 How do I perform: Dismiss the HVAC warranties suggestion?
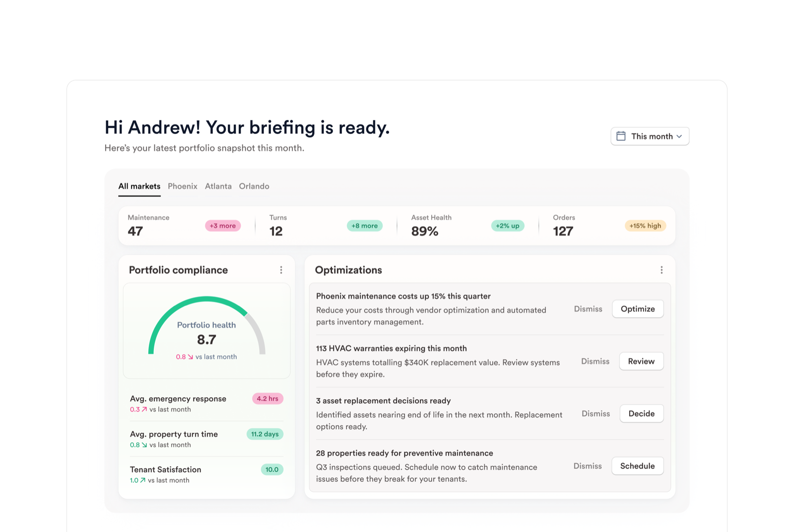pyautogui.click(x=595, y=361)
